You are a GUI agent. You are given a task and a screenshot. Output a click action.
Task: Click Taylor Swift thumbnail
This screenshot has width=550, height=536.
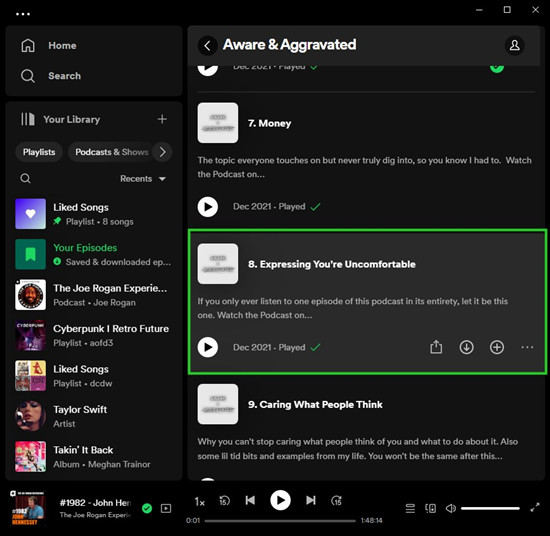pyautogui.click(x=31, y=416)
